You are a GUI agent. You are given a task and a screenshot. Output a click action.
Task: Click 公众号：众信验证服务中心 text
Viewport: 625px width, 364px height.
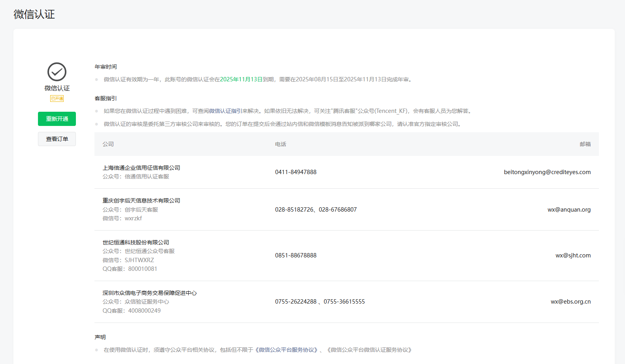pos(136,302)
